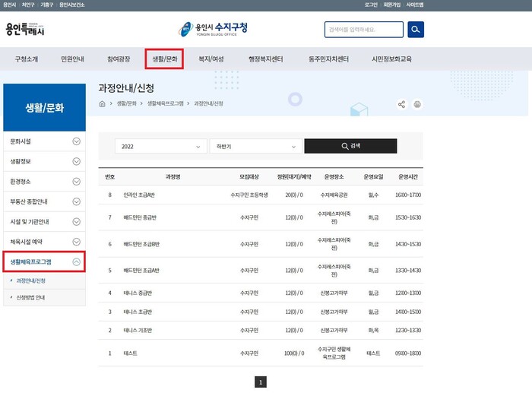Open the 민원안내 main menu
Screen dimensions: 532x393
point(72,59)
